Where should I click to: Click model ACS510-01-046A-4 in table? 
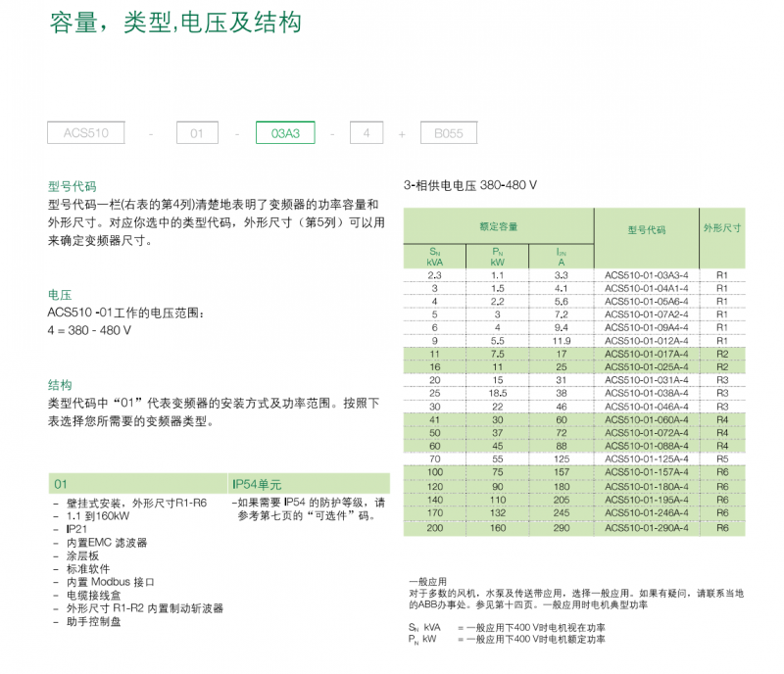[x=646, y=407]
